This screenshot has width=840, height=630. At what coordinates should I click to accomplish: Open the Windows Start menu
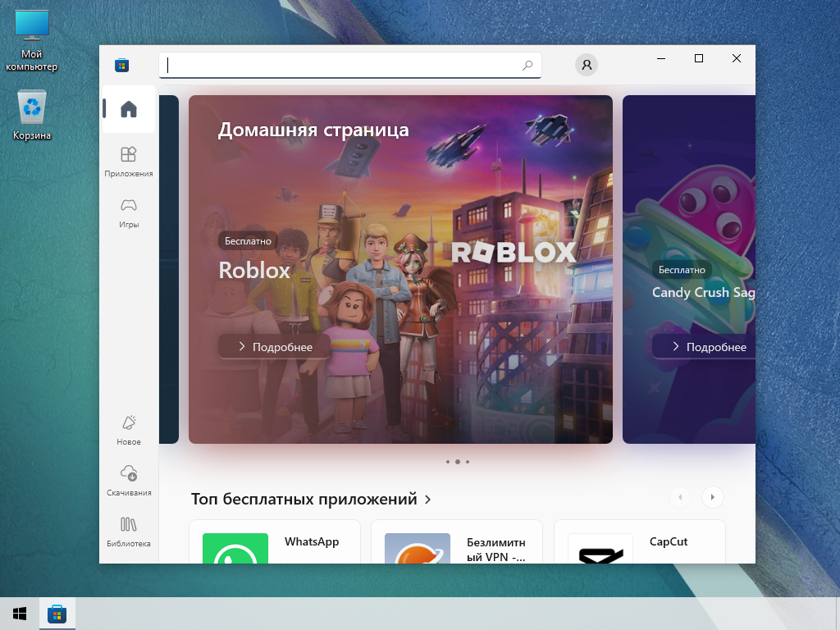19,614
